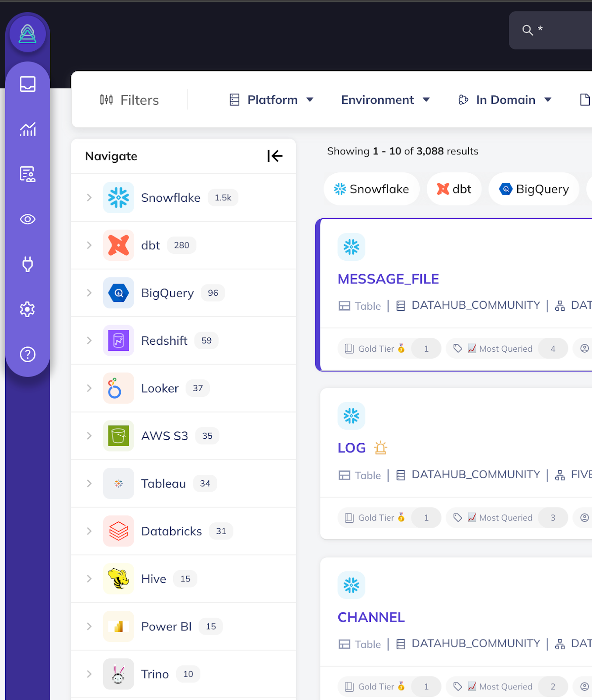The image size is (592, 700).
Task: Expand the Snowflake tree node
Action: tap(89, 198)
